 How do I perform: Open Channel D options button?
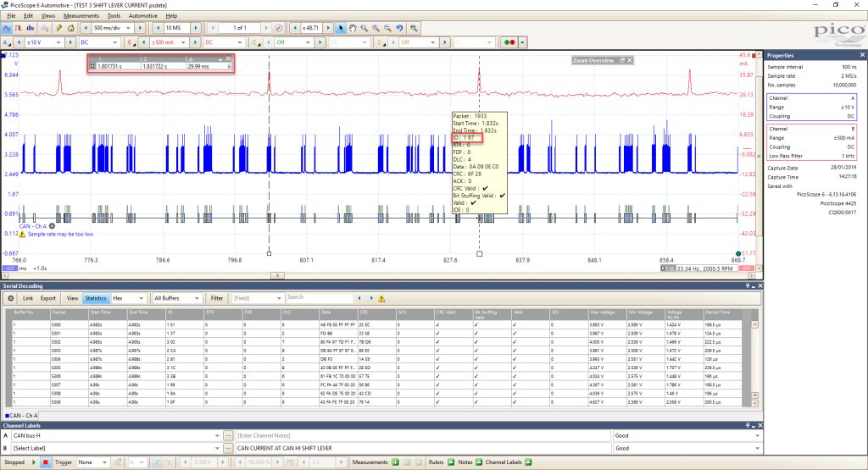tap(380, 42)
